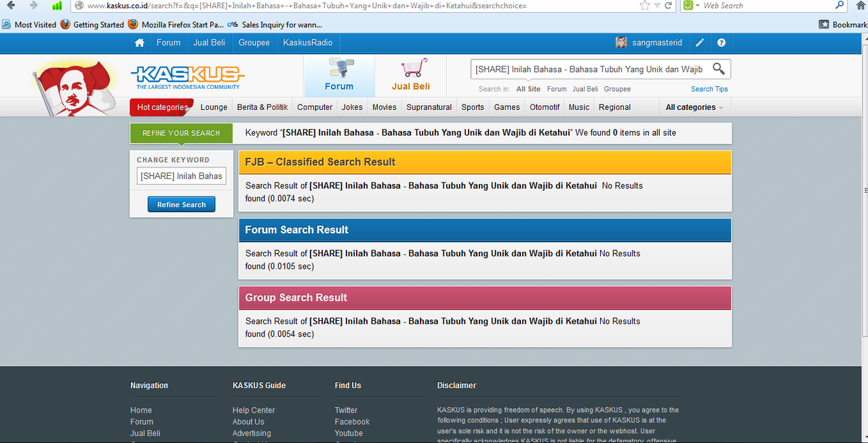Click the pencil create-post icon
The height and width of the screenshot is (443, 868).
(700, 43)
